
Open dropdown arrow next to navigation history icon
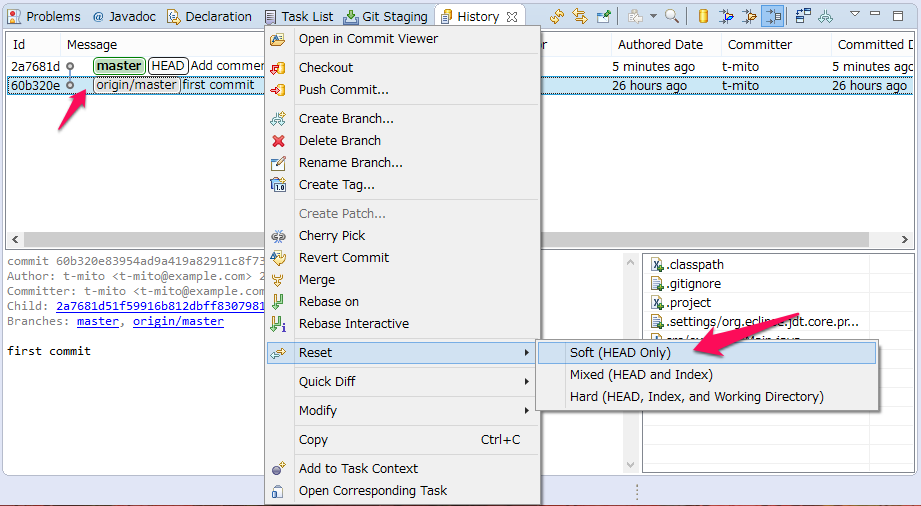tap(653, 16)
